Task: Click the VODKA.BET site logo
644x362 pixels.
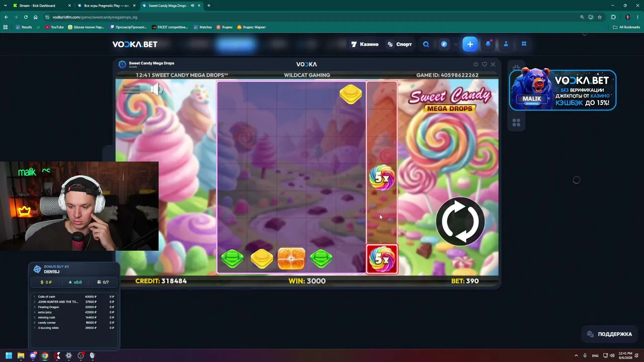Action: pos(135,44)
